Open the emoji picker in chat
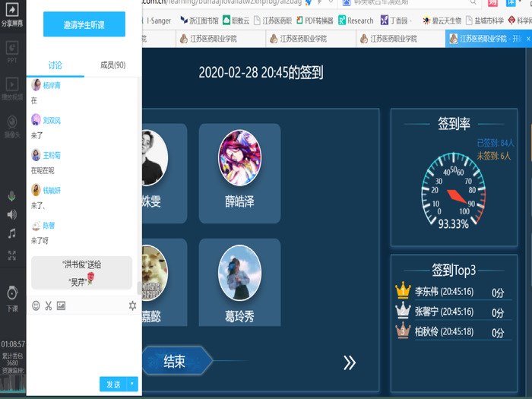Image resolution: width=532 pixels, height=399 pixels. click(x=36, y=306)
